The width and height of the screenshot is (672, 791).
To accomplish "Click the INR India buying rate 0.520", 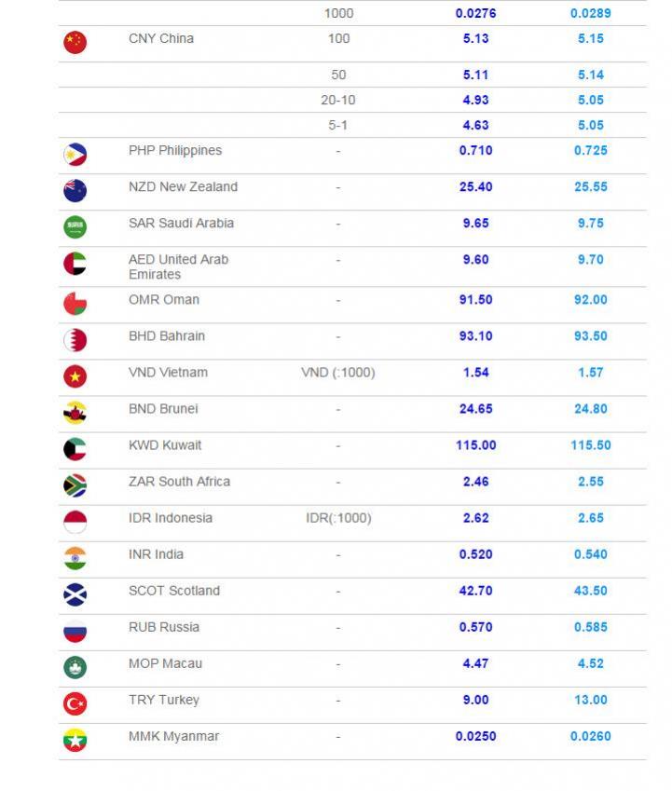I will (x=475, y=554).
